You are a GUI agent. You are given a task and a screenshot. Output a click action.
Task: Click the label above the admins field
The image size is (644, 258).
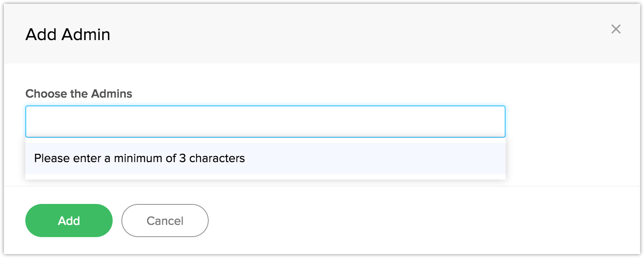coord(79,94)
